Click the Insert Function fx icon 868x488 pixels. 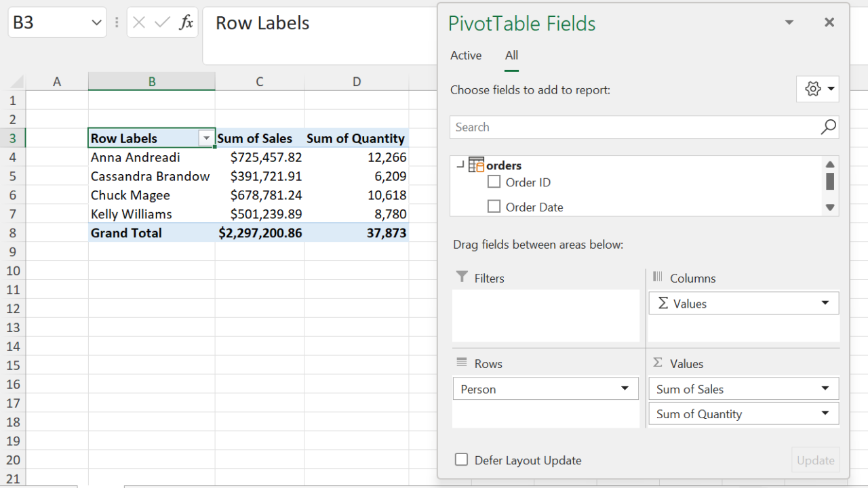(186, 22)
